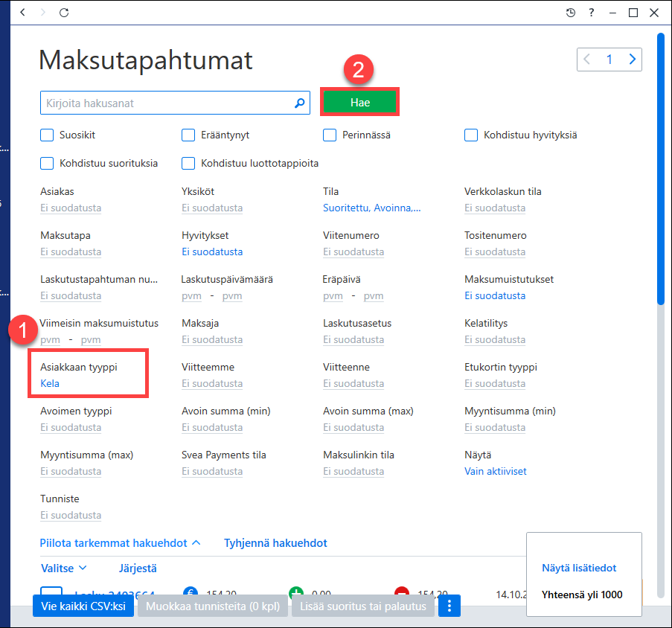Open the Näytä filter Vain aktiiviset

[496, 471]
